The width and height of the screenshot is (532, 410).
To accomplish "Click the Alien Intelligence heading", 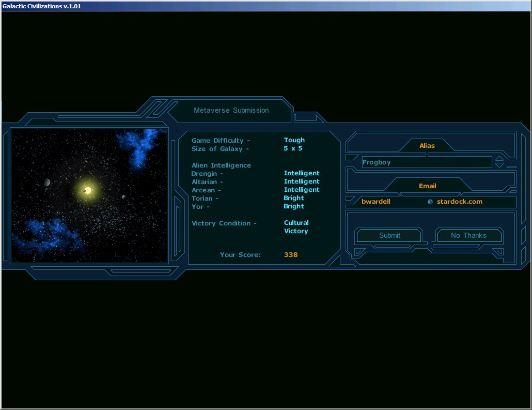I will click(x=221, y=165).
